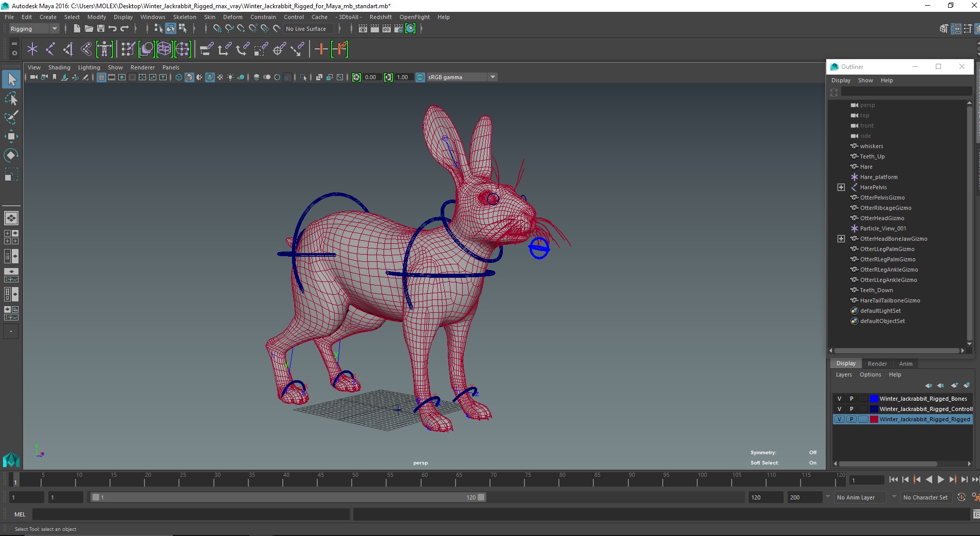Click the Create IK Handle shelf icon
This screenshot has height=536, width=980.
68,49
